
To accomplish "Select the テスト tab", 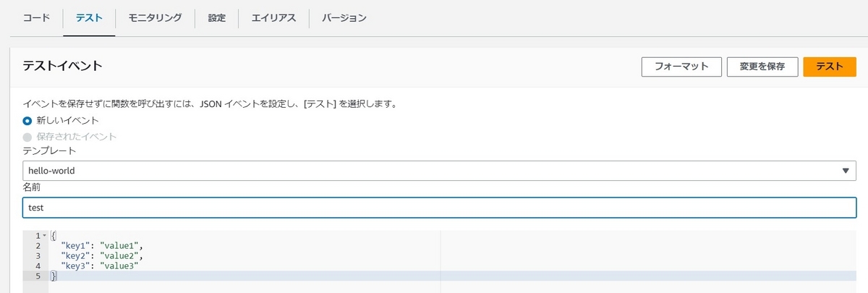I will click(x=89, y=18).
